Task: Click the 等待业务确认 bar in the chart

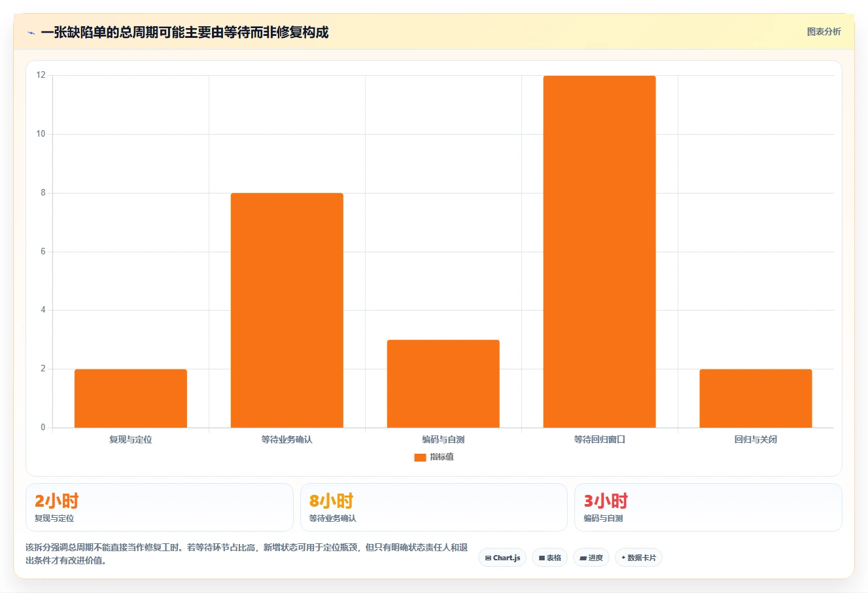Action: point(287,311)
